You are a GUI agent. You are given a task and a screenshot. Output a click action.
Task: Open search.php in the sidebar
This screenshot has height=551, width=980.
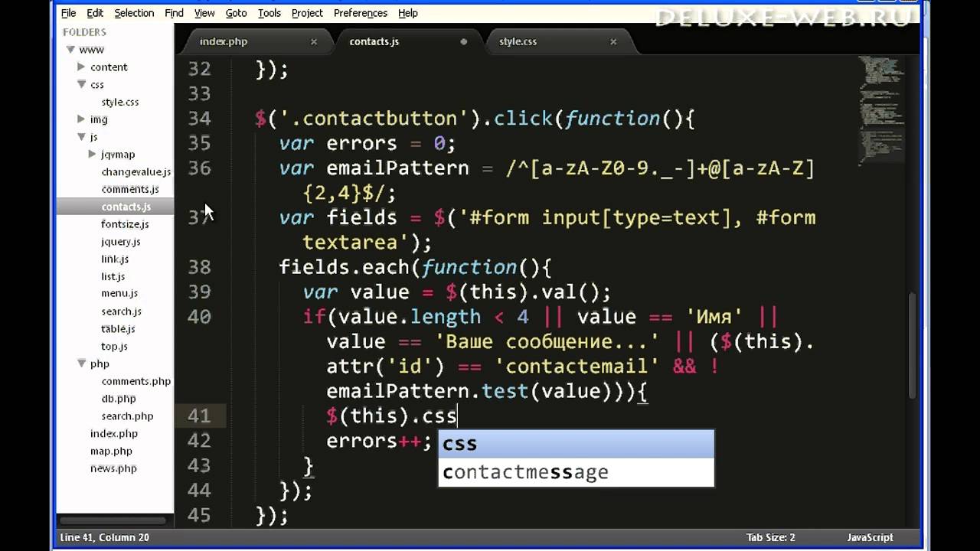pyautogui.click(x=128, y=416)
